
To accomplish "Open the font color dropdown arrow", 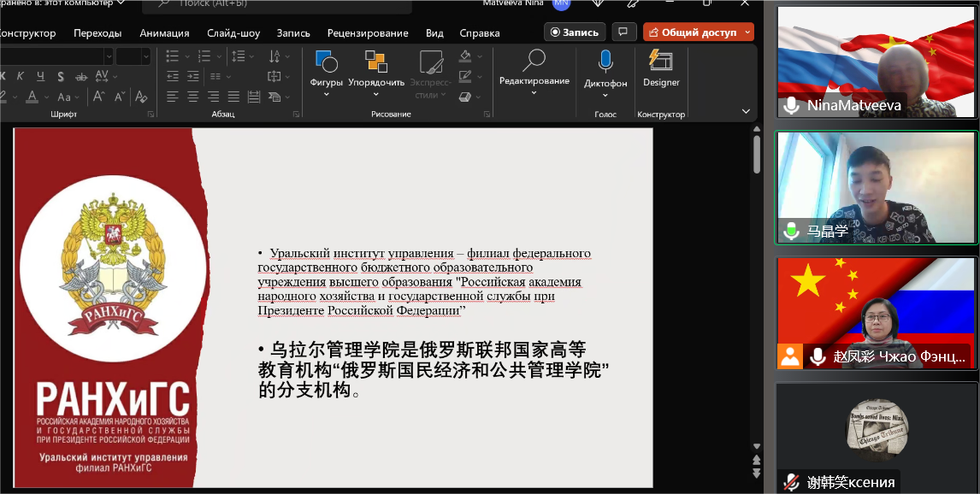I will click(45, 97).
